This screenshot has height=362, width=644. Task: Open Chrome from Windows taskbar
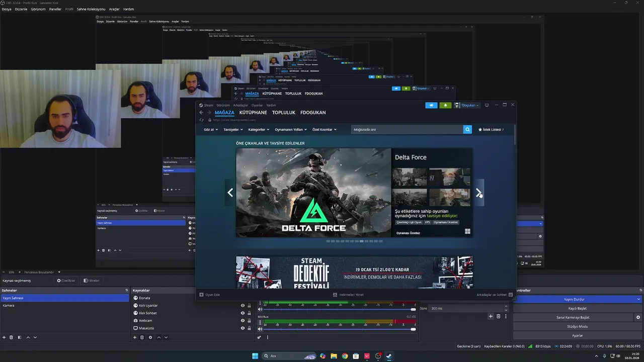click(345, 356)
